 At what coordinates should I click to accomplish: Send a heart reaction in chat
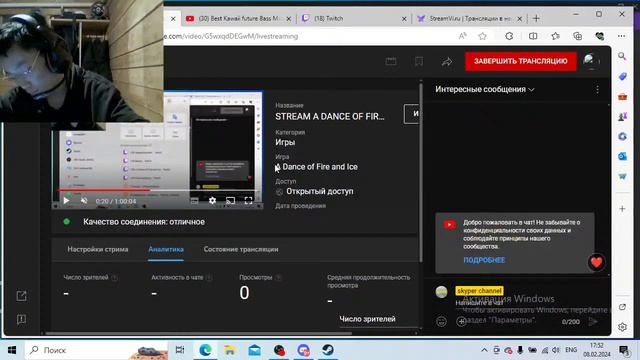pyautogui.click(x=596, y=262)
